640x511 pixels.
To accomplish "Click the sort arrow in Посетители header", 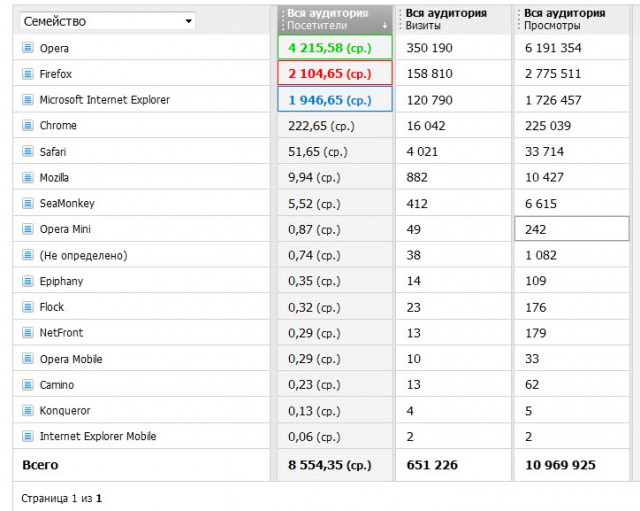I will [x=384, y=26].
